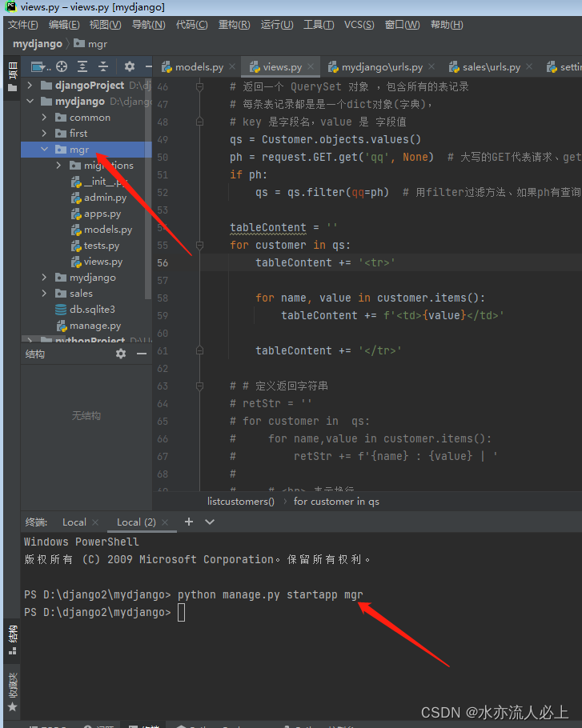The height and width of the screenshot is (728, 582).
Task: Click the mydjango breadcrumb
Action: (38, 44)
